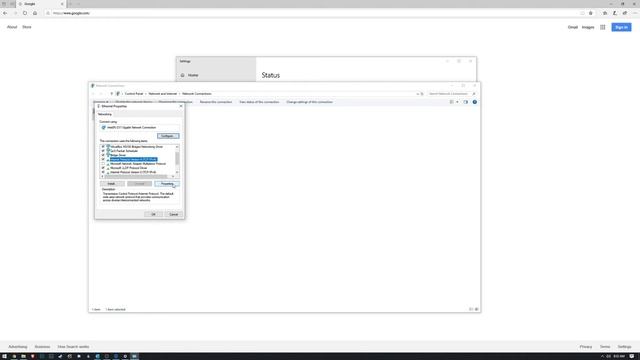Image resolution: width=640 pixels, height=360 pixels.
Task: Click the browser share icon
Action: point(624,13)
